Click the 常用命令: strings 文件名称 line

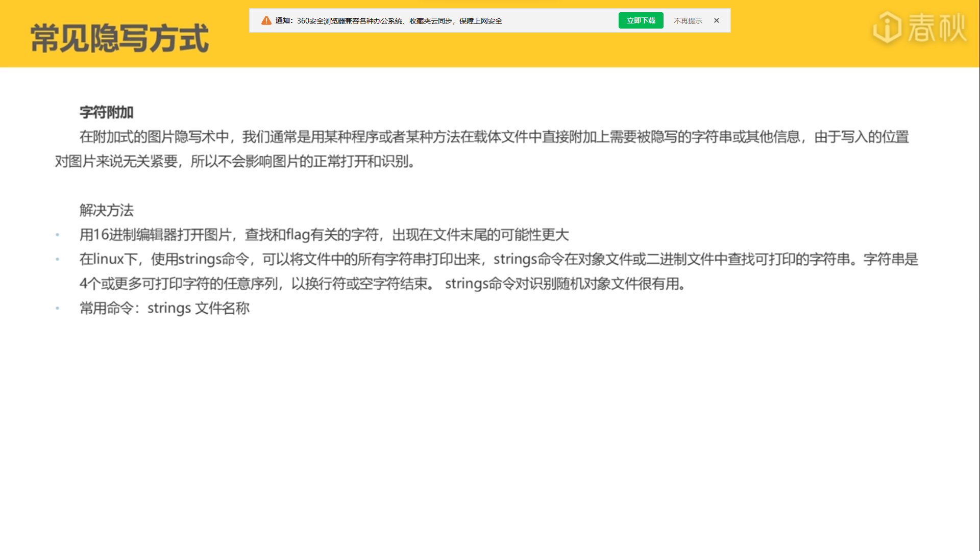point(164,308)
